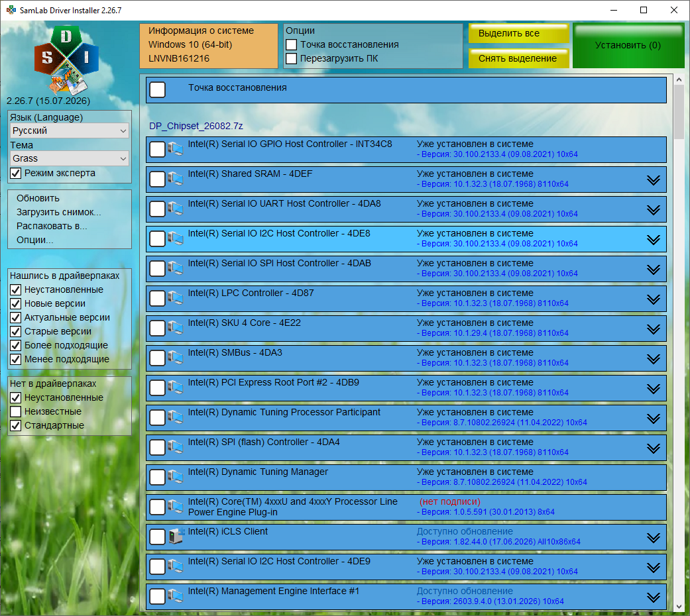Select checkbox for Intel iCLS Client driver

158,537
